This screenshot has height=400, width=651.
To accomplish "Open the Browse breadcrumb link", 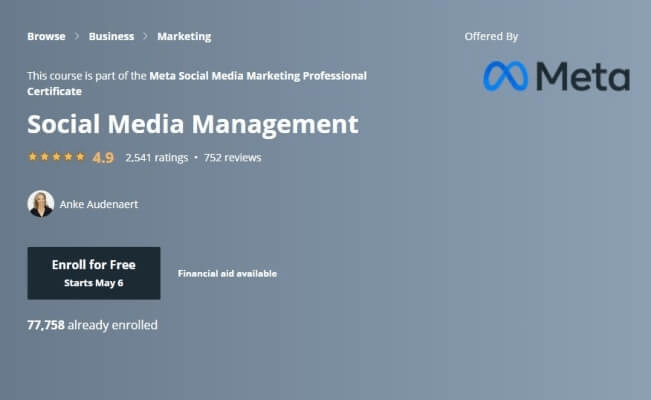I will (46, 37).
